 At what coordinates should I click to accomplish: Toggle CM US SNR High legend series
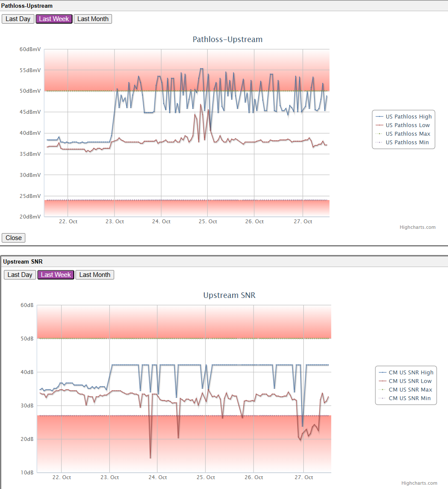411,372
